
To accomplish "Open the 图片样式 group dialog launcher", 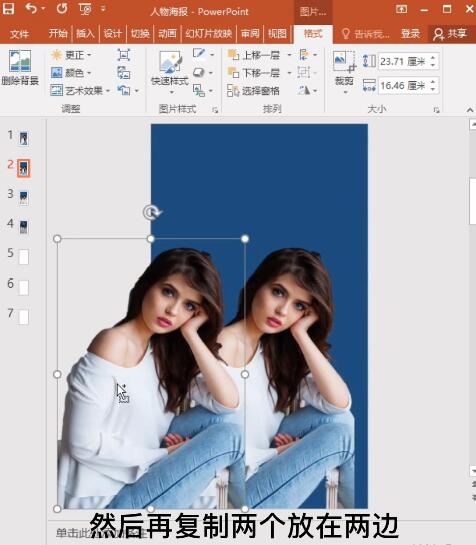I will [215, 110].
